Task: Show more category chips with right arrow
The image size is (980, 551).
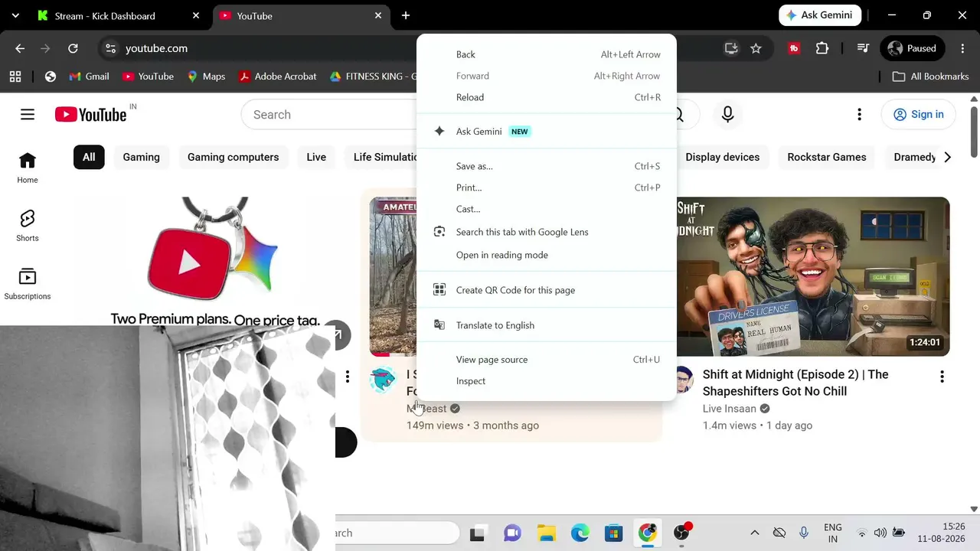Action: [x=947, y=157]
